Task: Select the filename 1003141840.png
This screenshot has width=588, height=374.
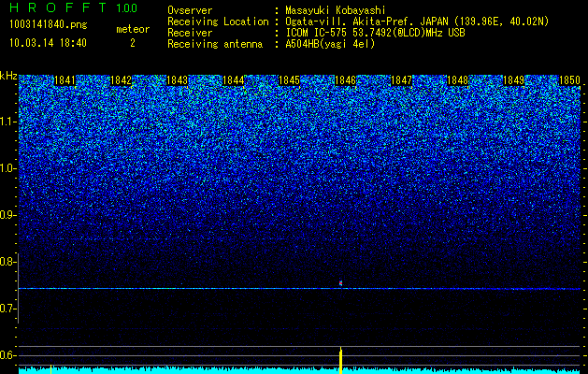Action: pos(48,24)
